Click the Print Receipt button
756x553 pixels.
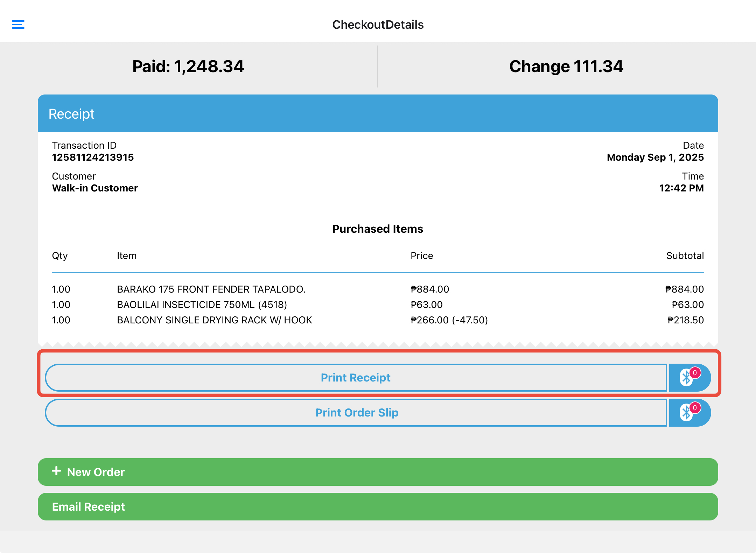(356, 378)
